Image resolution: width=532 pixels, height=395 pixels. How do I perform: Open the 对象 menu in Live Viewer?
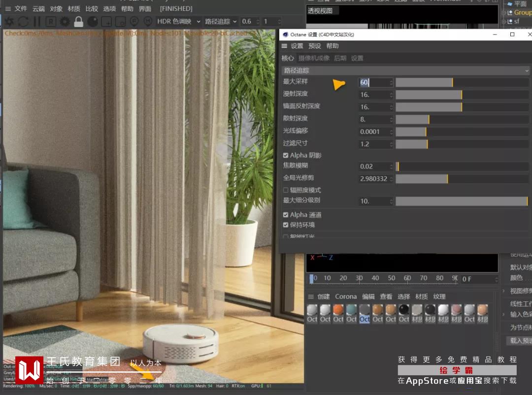point(56,8)
